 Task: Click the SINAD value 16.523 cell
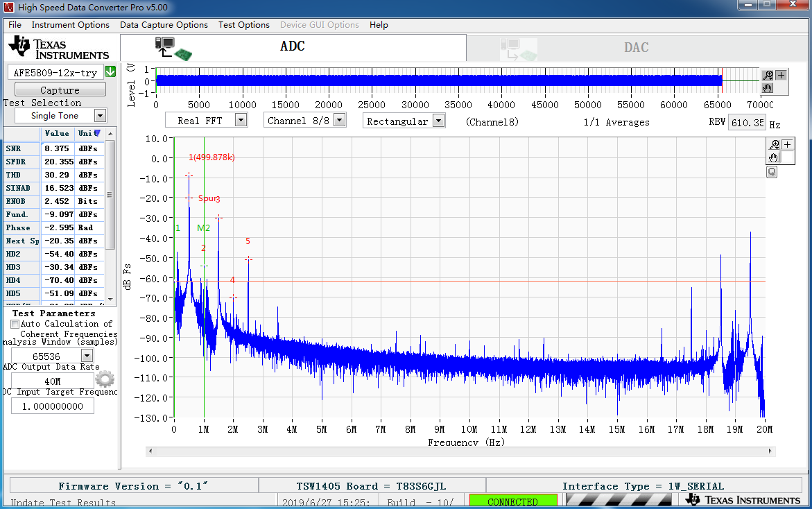pyautogui.click(x=58, y=188)
